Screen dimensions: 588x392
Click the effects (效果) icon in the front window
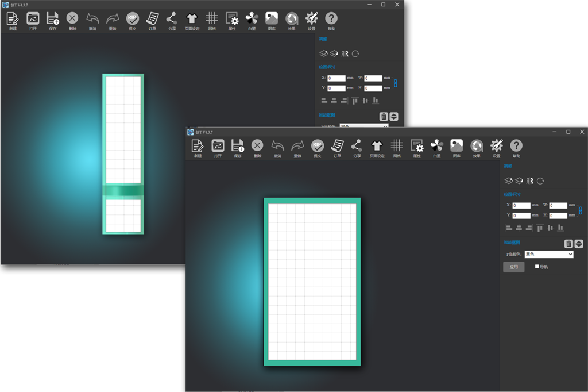pos(477,146)
